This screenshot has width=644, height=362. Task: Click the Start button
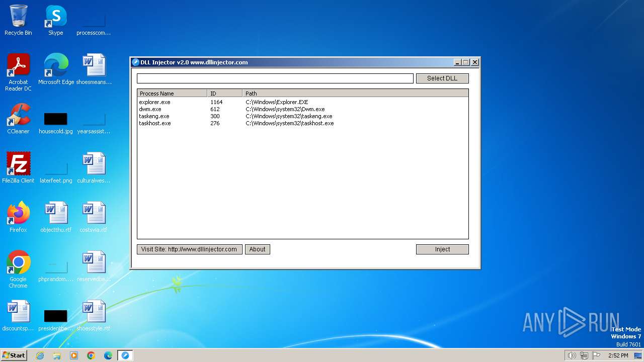[14, 355]
